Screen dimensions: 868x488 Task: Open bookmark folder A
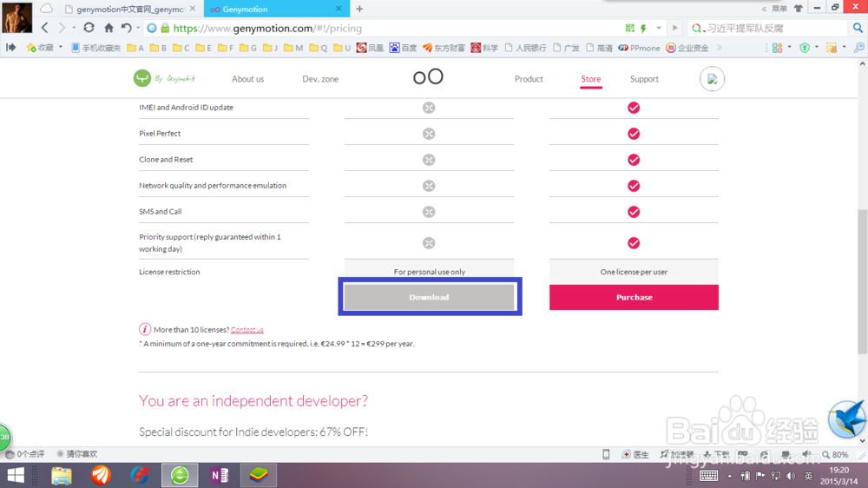click(x=135, y=48)
